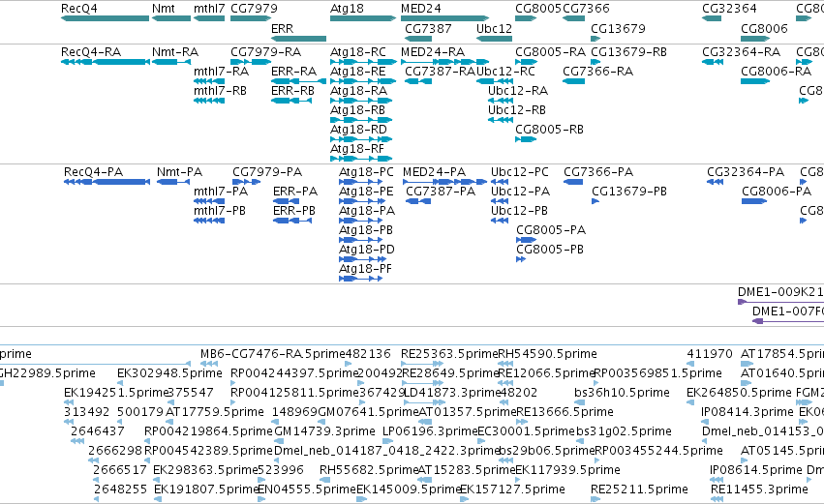
Task: Click the Atg18-RF transcript label
Action: (357, 149)
